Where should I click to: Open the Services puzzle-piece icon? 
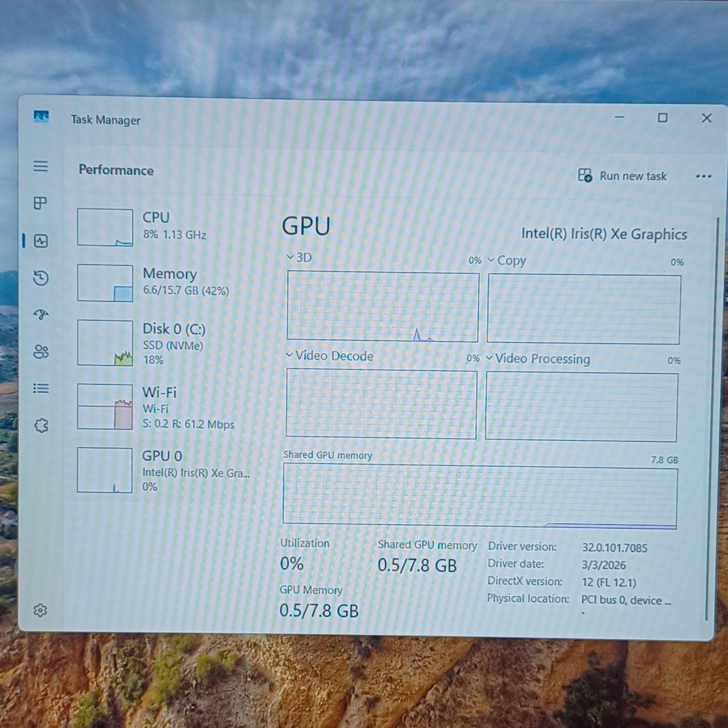pyautogui.click(x=41, y=426)
